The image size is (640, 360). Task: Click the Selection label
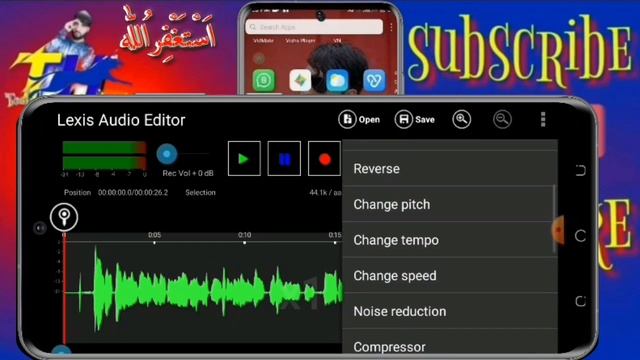pos(200,193)
